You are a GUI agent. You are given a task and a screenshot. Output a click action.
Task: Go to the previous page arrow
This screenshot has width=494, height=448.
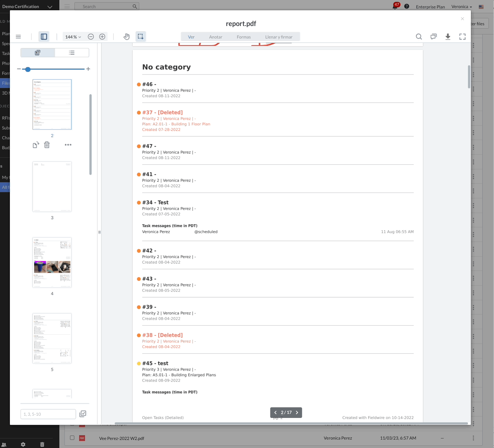[276, 412]
